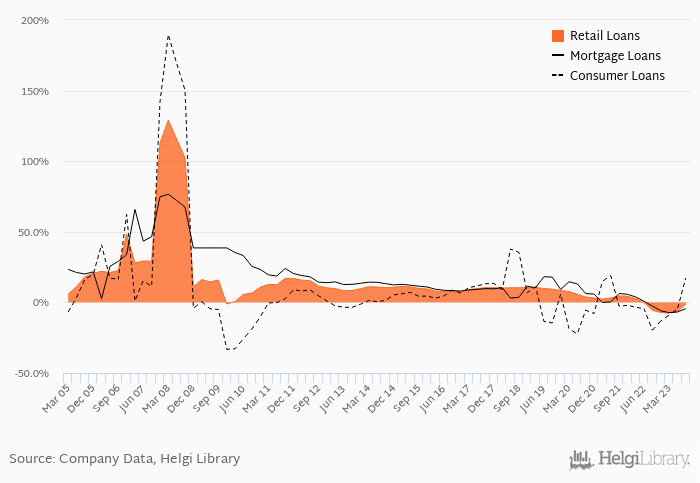Toggle the Retail Loans legend label
This screenshot has width=700, height=483.
[x=606, y=37]
